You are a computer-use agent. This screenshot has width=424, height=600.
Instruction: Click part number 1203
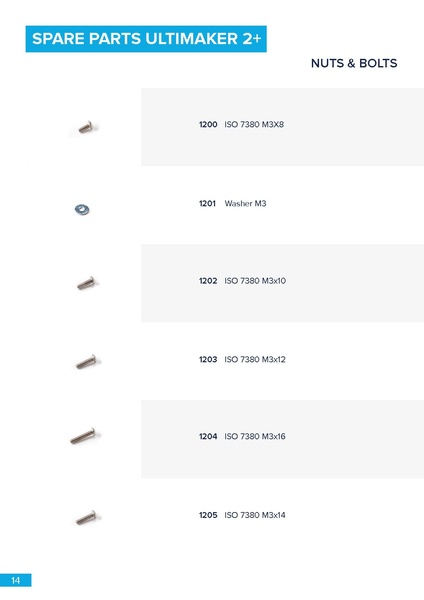tap(208, 359)
